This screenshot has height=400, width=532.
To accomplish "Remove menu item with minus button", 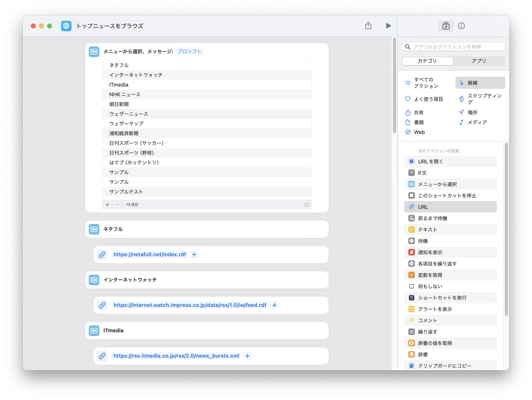I will [117, 205].
